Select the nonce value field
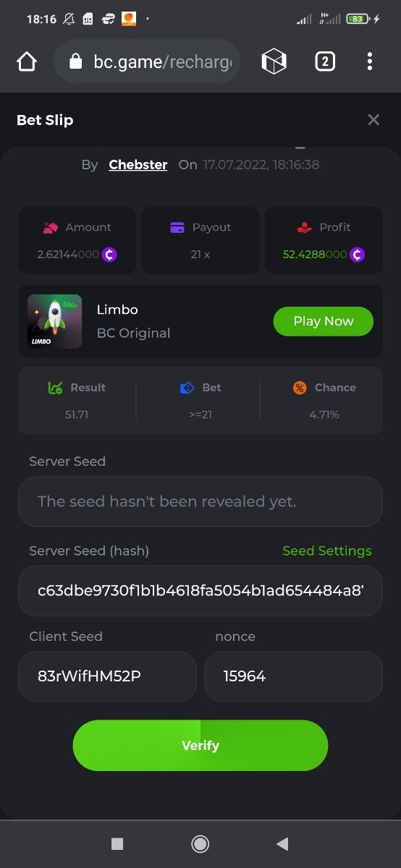 tap(293, 676)
